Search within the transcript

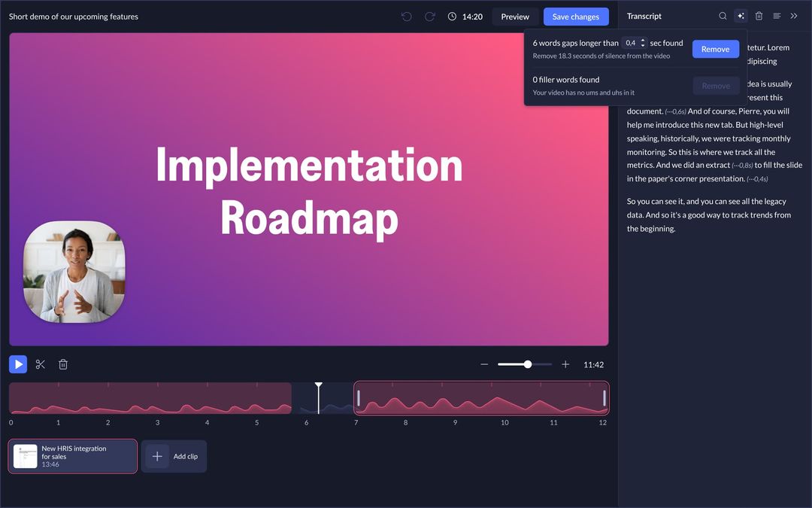[723, 15]
